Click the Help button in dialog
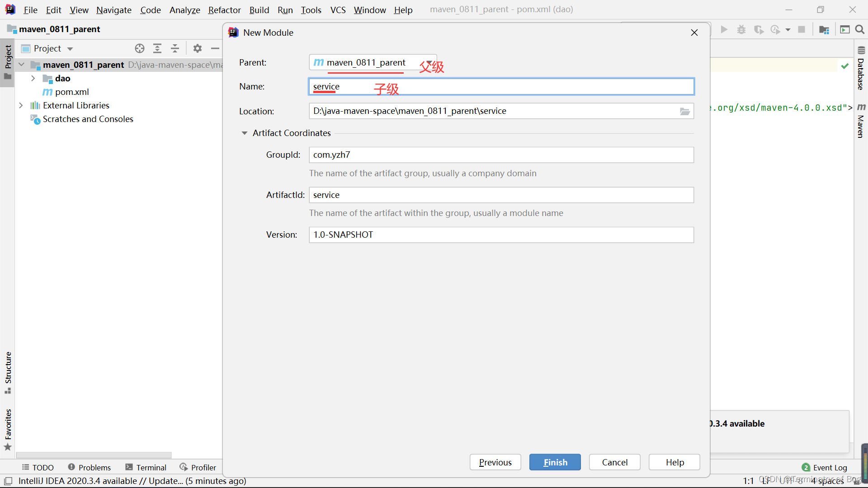Viewport: 868px width, 488px height. [x=675, y=462]
